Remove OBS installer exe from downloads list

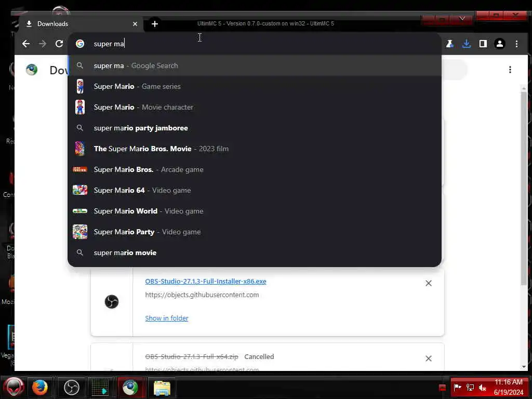click(x=429, y=283)
